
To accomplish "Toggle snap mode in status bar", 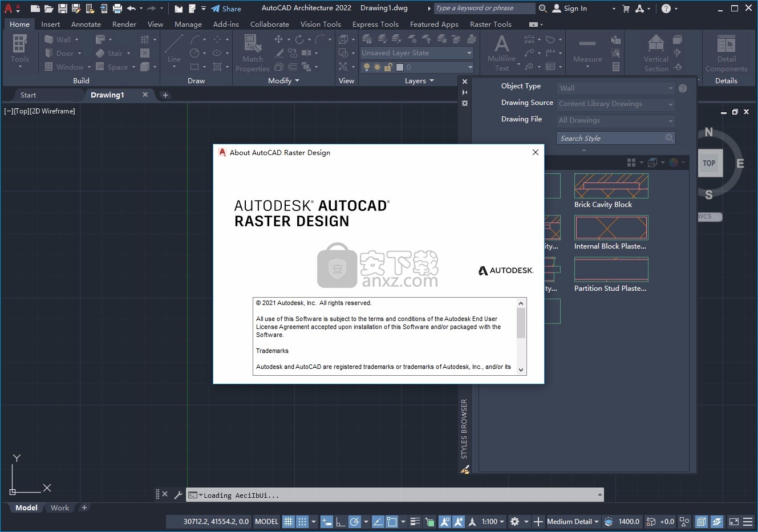I will point(302,521).
